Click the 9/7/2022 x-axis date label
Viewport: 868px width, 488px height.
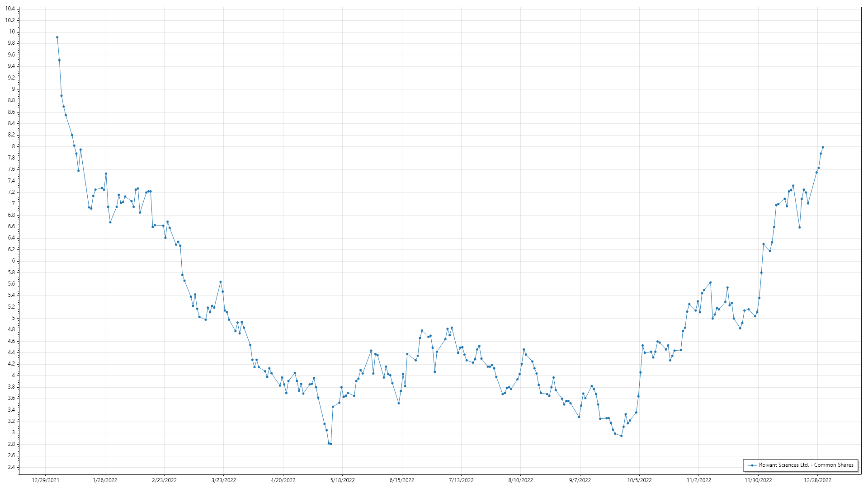(x=580, y=480)
